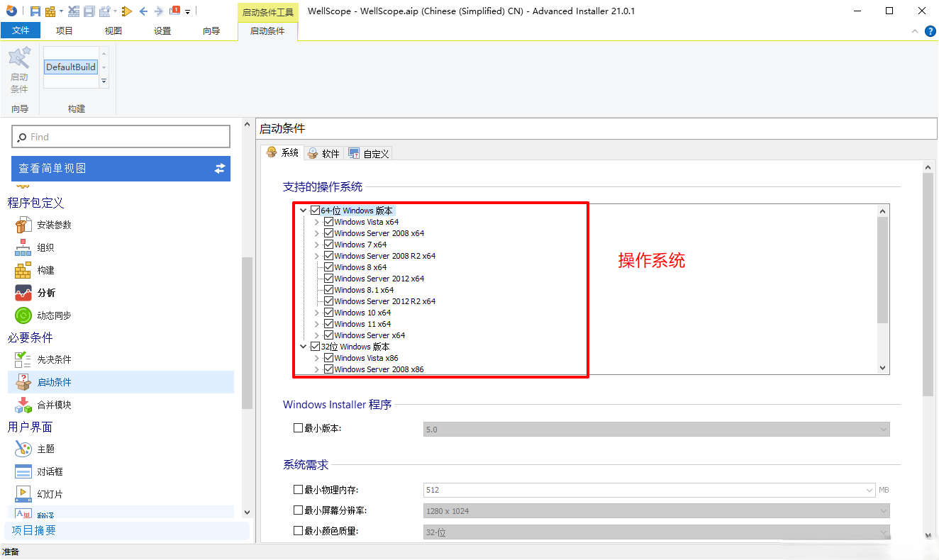
Task: Uncheck Windows 10 x64 checkbox
Action: (329, 313)
